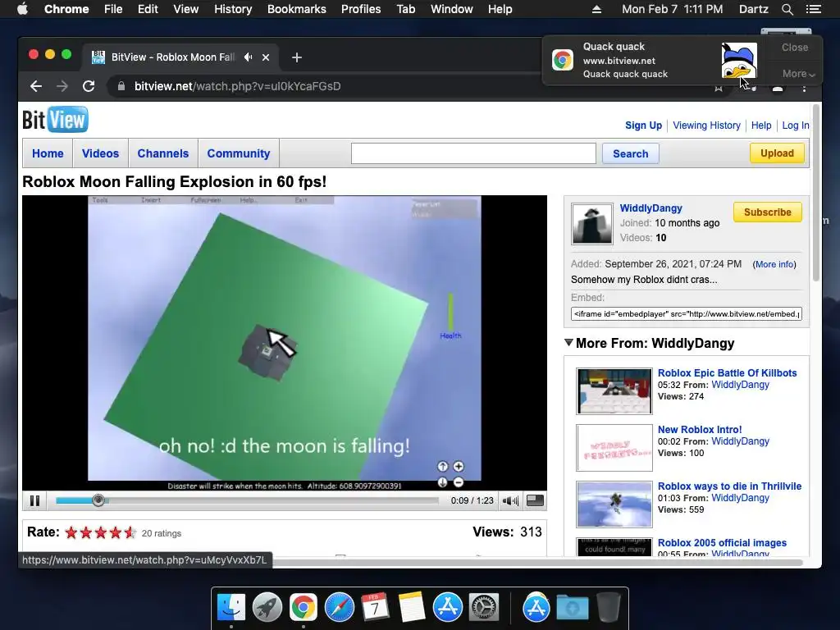Expand the notification More dropdown
The height and width of the screenshot is (630, 840).
[x=798, y=74]
